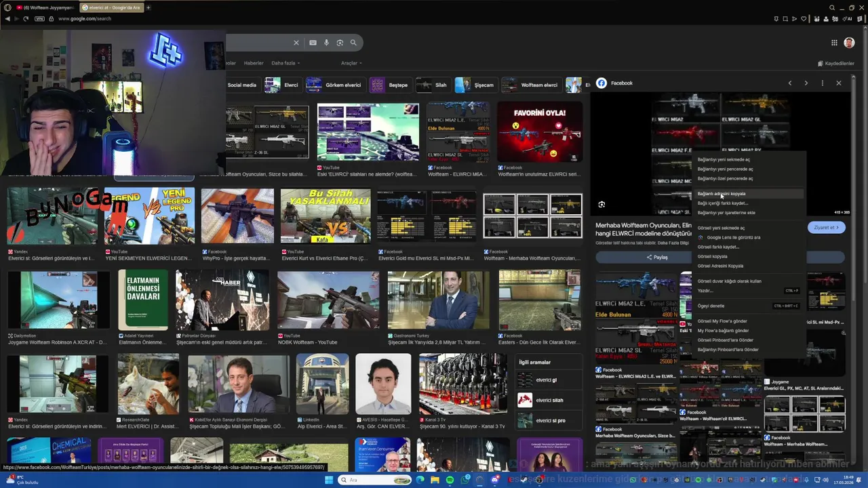Click the Ziyaret et button
Image resolution: width=868 pixels, height=488 pixels.
(x=827, y=228)
